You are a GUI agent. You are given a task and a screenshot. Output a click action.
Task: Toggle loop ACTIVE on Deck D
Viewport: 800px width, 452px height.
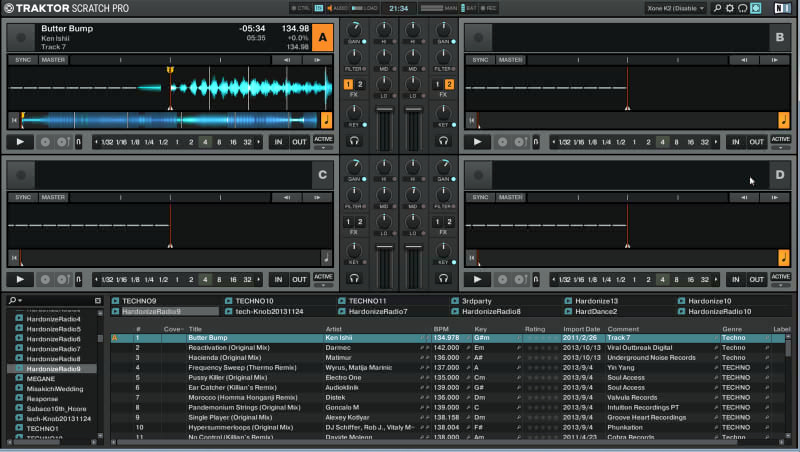(780, 277)
